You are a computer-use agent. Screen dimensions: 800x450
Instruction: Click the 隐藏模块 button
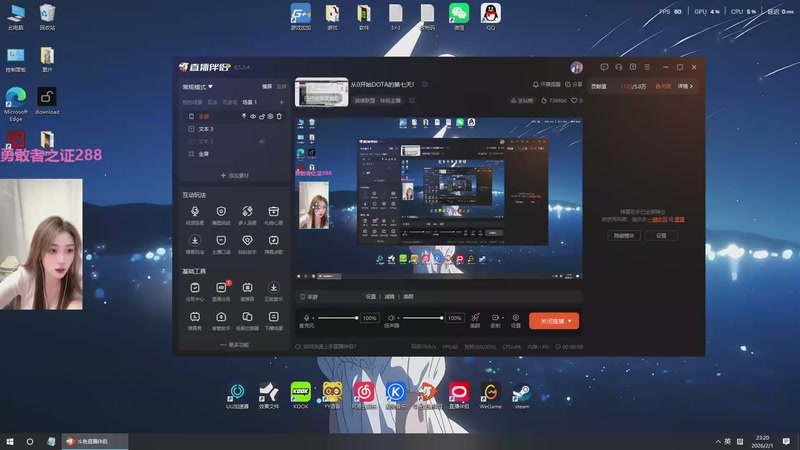[624, 236]
